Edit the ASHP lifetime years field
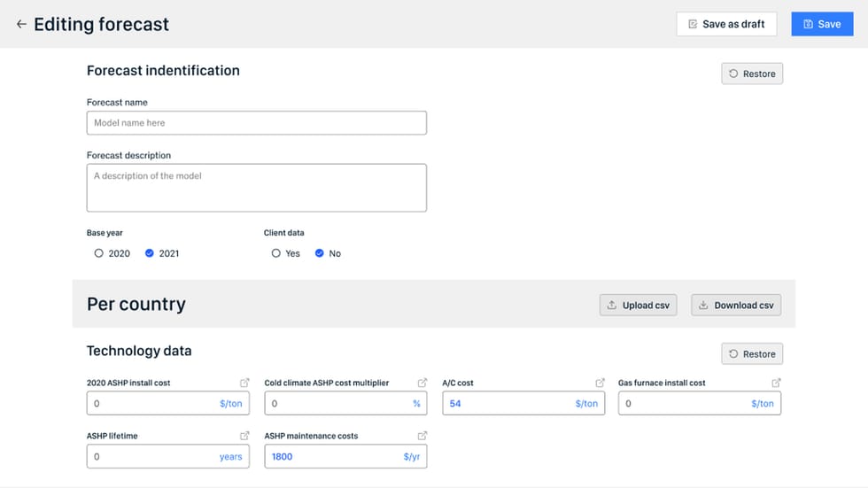 [167, 456]
